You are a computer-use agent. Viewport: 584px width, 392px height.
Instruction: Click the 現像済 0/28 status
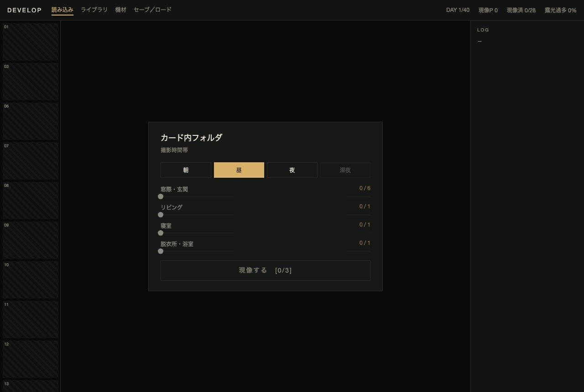(x=521, y=10)
